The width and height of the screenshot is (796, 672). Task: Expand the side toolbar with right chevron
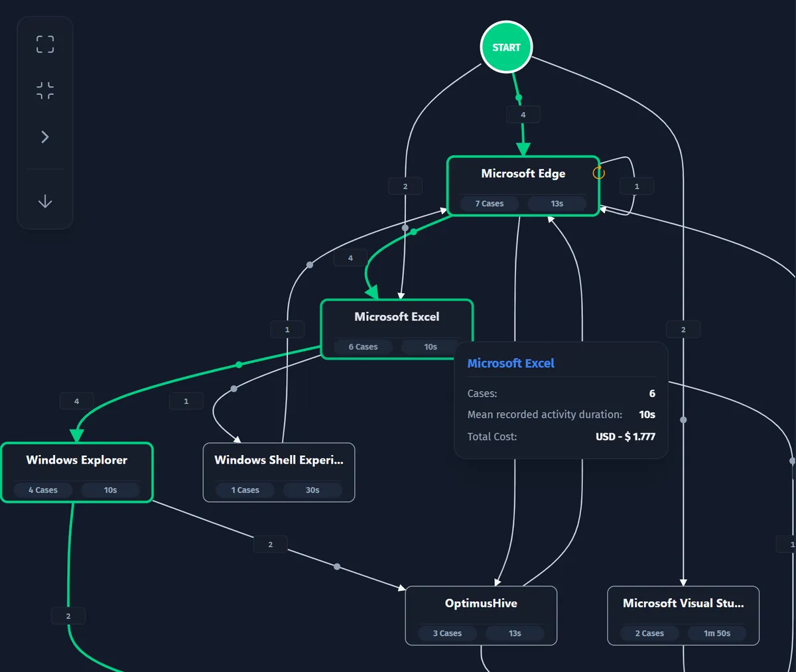pos(45,137)
